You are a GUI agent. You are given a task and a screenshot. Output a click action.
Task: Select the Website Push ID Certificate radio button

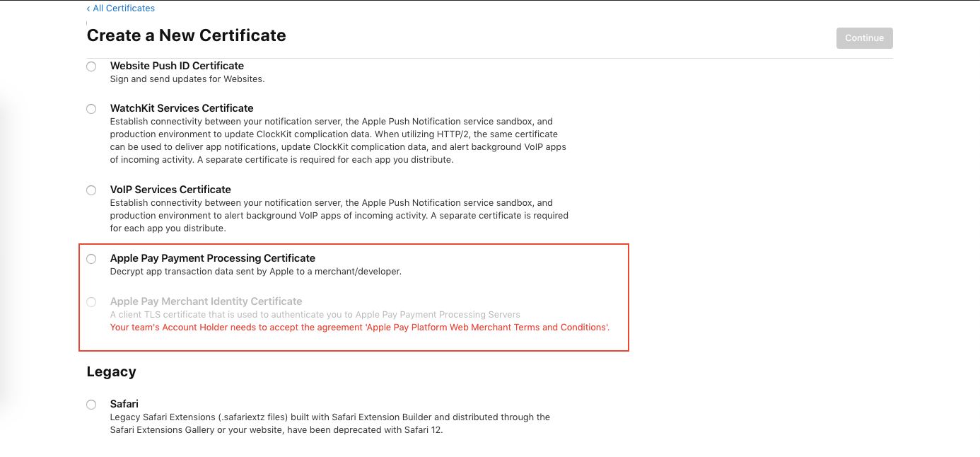click(x=91, y=66)
